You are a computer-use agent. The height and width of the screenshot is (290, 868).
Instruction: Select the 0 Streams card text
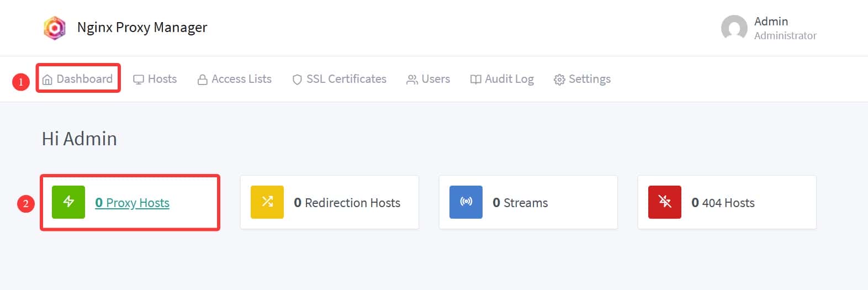(x=520, y=203)
